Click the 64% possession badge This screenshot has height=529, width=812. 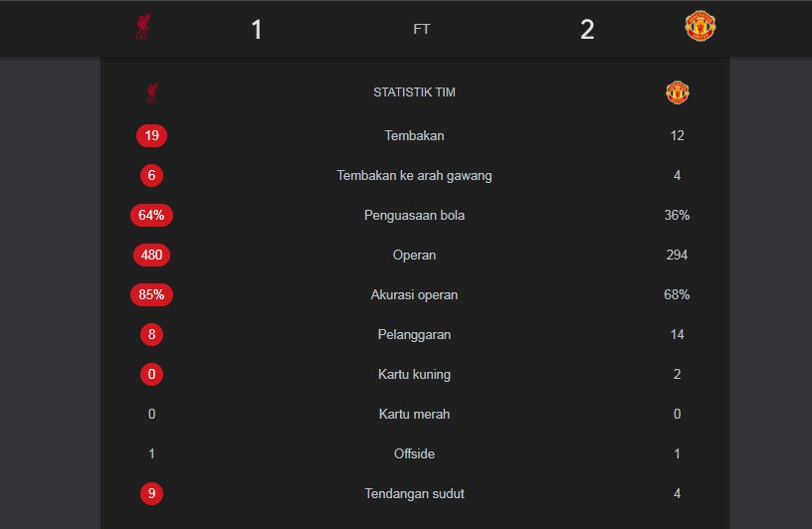coord(151,215)
